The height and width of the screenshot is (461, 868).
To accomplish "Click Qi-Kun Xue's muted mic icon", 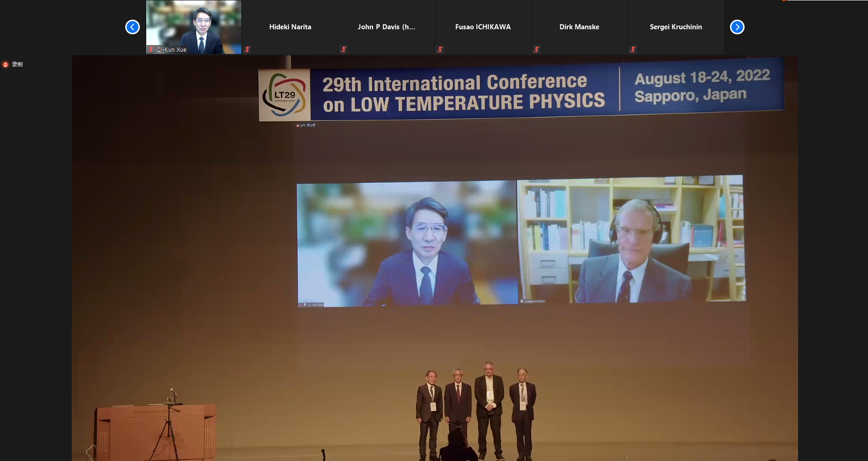I will 151,49.
